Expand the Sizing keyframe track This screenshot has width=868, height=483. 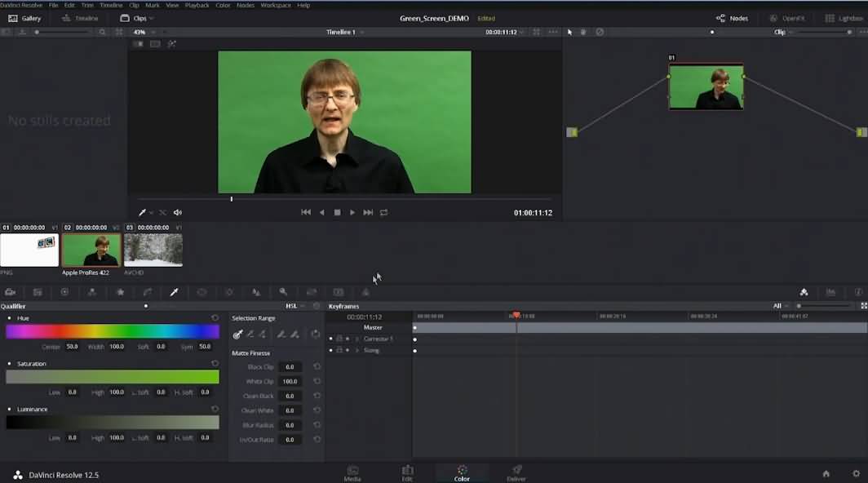click(x=357, y=350)
